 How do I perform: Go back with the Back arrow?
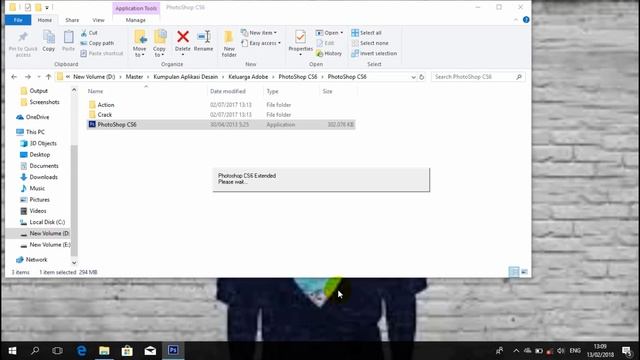[x=14, y=77]
